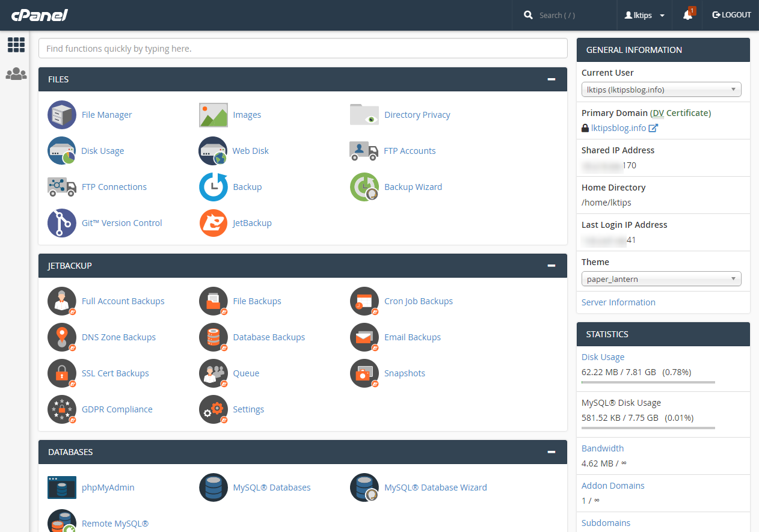Click the external-link icon beside lktipsblog.info

coord(653,128)
